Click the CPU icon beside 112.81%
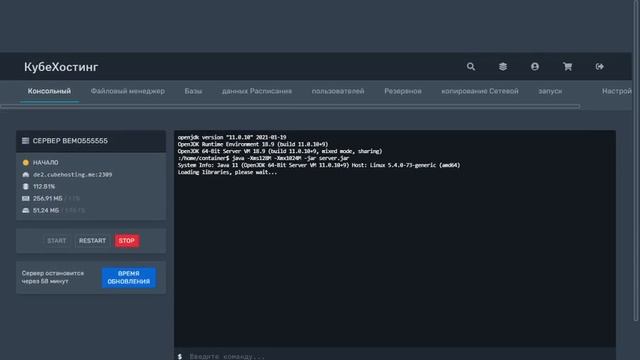The height and width of the screenshot is (360, 640). 26,187
